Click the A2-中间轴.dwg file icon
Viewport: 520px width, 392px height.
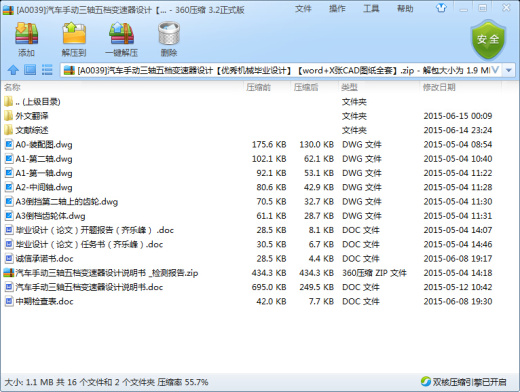(9, 187)
